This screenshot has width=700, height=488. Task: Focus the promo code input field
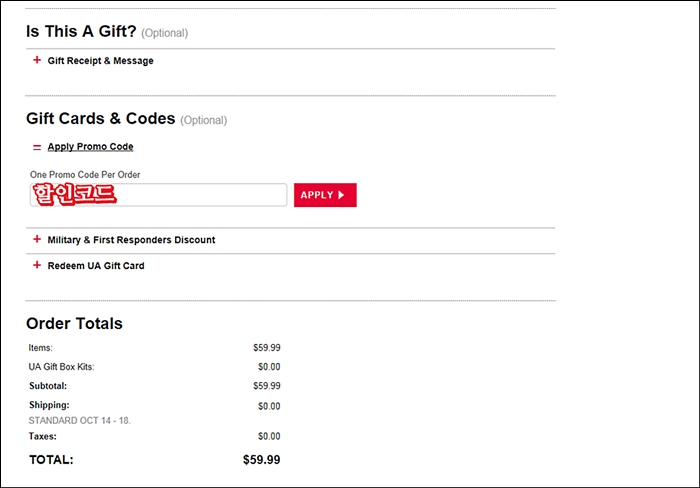(x=158, y=195)
